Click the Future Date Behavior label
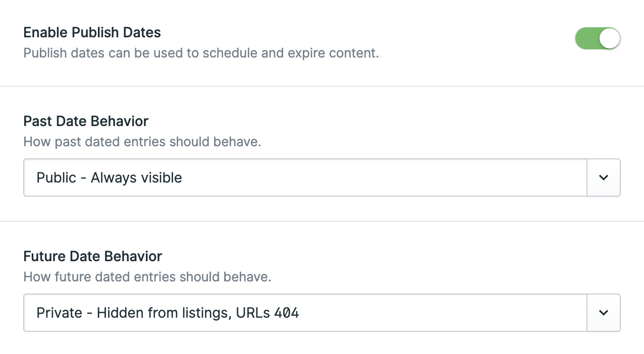644x354 pixels. click(x=92, y=256)
